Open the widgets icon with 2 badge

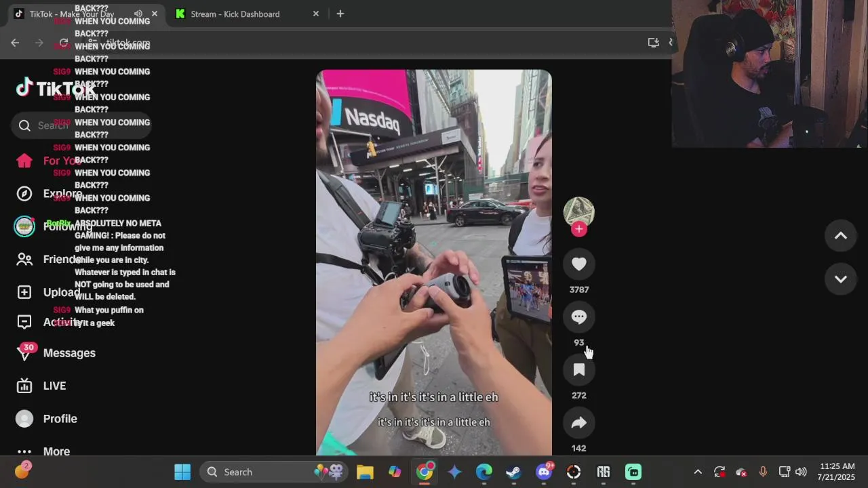click(x=22, y=470)
